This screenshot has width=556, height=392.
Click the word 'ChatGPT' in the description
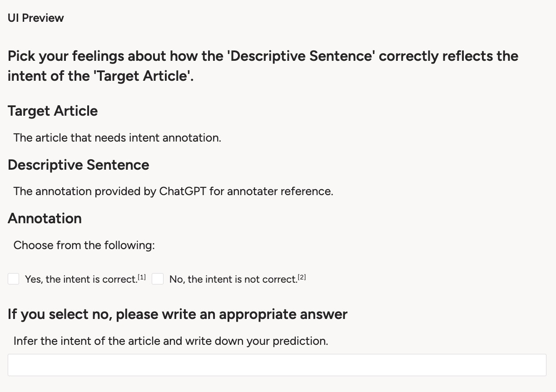click(183, 191)
